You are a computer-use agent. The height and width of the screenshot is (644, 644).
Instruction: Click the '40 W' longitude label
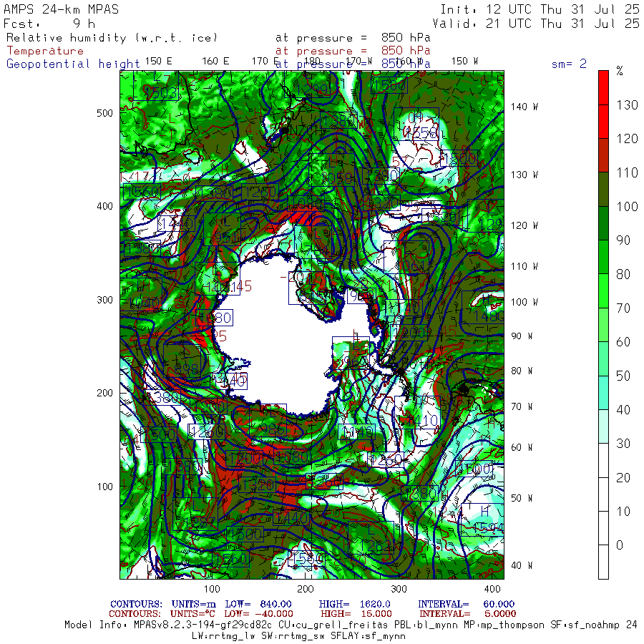click(x=522, y=565)
